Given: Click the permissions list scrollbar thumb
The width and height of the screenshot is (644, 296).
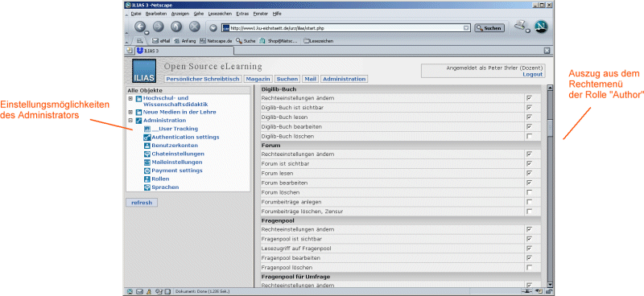Looking at the screenshot, I should 551,127.
